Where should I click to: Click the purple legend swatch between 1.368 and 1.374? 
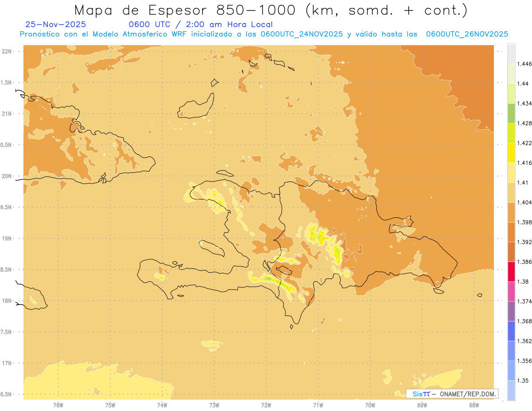tap(511, 311)
